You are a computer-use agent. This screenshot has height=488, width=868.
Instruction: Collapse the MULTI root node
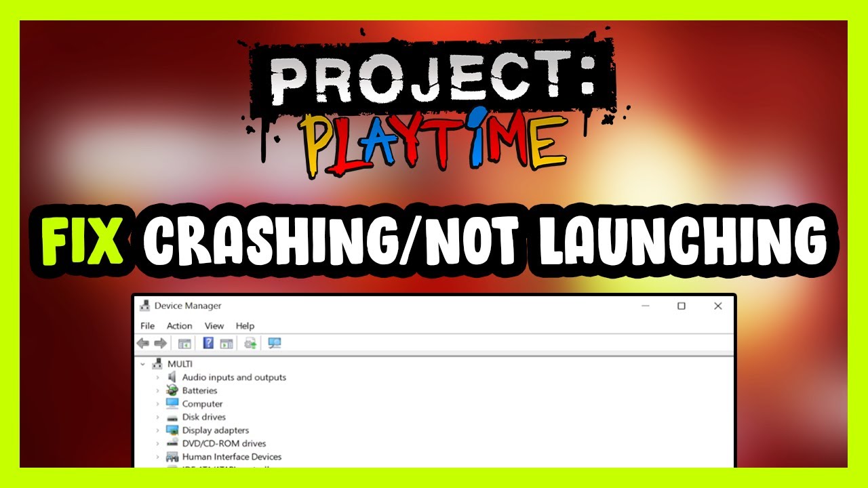(142, 364)
